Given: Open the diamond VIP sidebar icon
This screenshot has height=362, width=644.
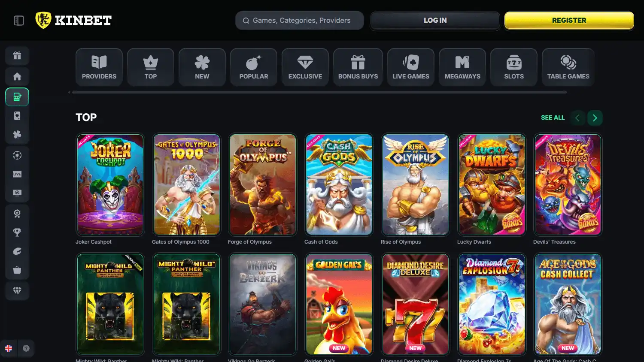Looking at the screenshot, I should click(17, 291).
